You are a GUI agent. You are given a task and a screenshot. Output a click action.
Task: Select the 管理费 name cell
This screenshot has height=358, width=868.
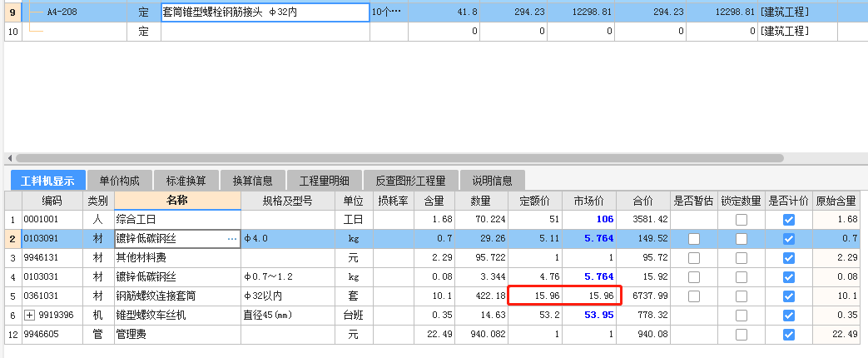(x=178, y=335)
